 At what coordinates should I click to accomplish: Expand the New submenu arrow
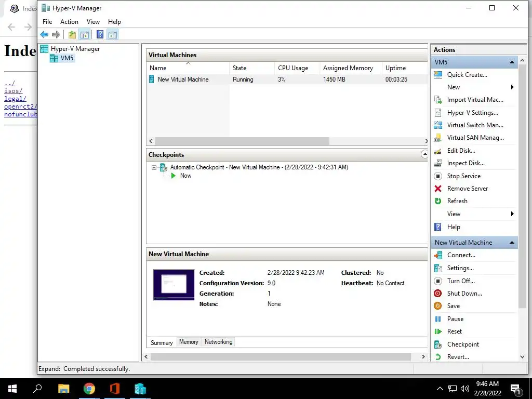click(x=512, y=87)
